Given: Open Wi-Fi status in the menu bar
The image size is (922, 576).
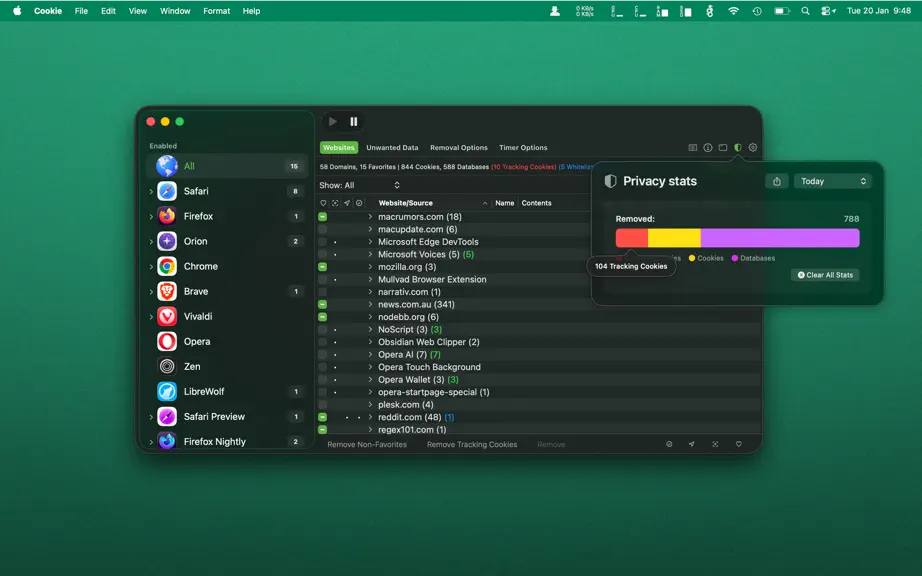Looking at the screenshot, I should coord(733,11).
